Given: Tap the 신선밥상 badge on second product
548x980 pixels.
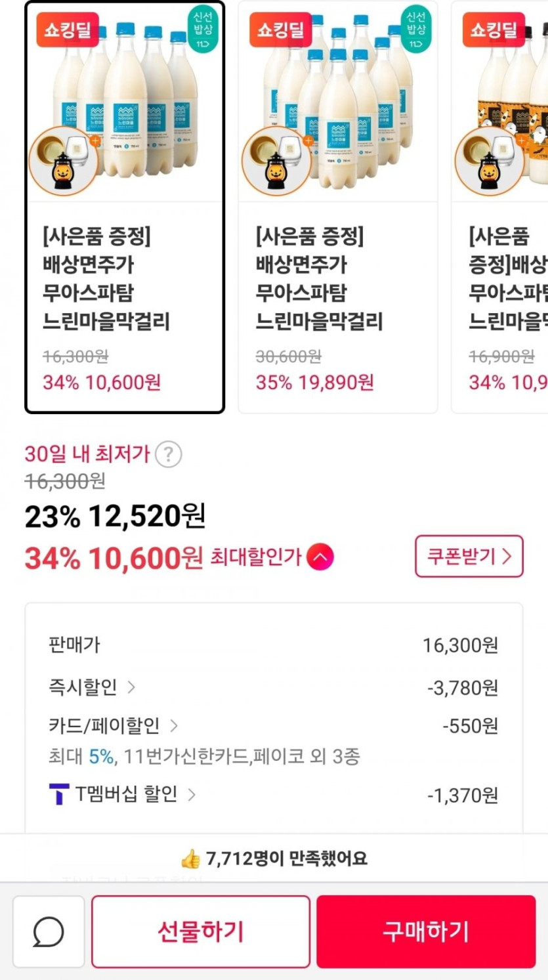Looking at the screenshot, I should (415, 30).
